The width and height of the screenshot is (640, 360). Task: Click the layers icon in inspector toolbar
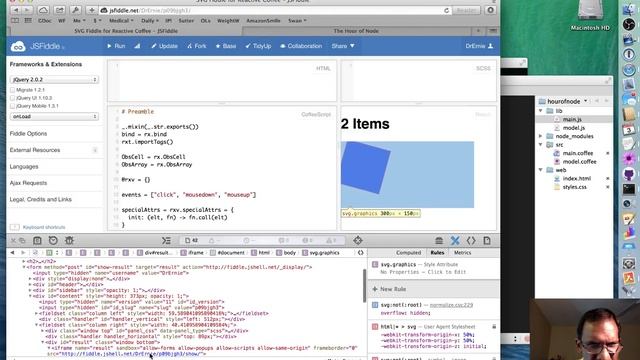(x=439, y=240)
